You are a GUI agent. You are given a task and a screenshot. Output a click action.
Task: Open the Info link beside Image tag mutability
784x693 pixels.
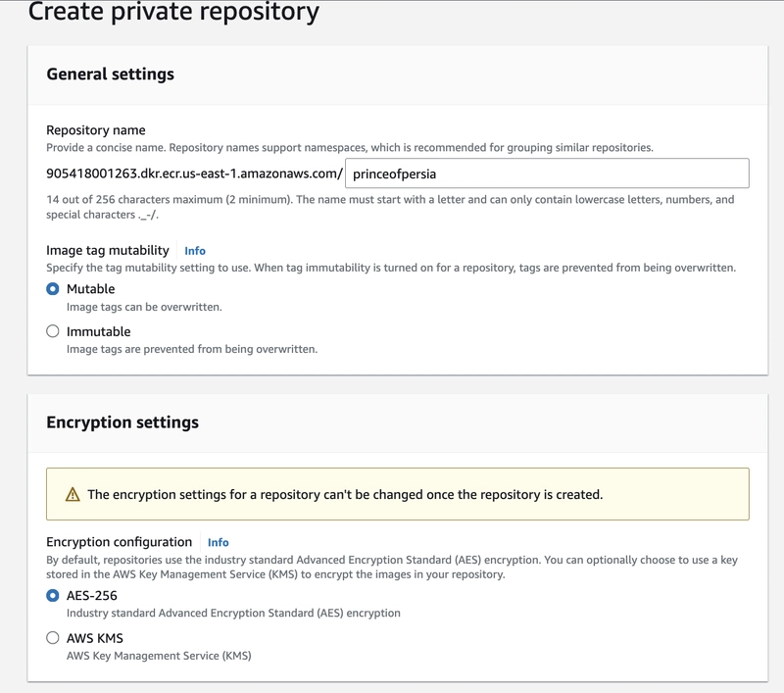pyautogui.click(x=195, y=251)
